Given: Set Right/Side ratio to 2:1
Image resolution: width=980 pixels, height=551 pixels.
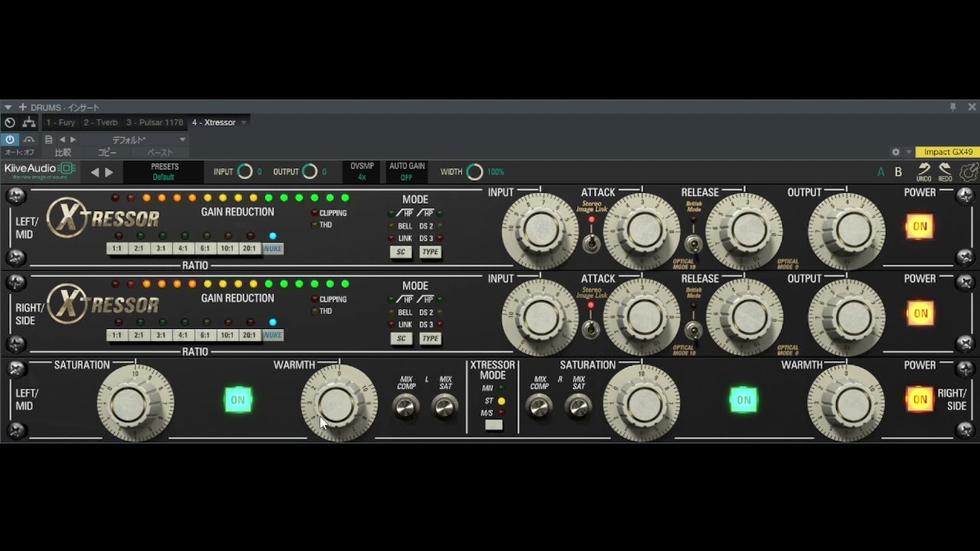Looking at the screenshot, I should (x=139, y=335).
